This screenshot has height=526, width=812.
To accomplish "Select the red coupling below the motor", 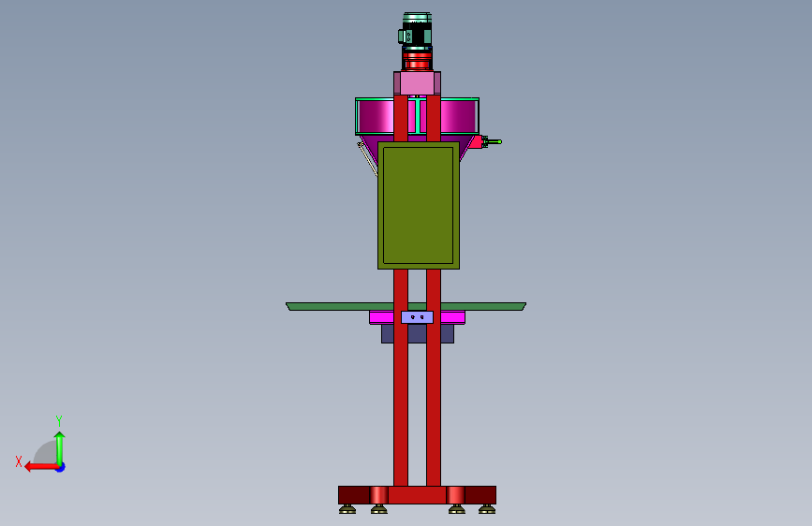I will click(x=417, y=60).
